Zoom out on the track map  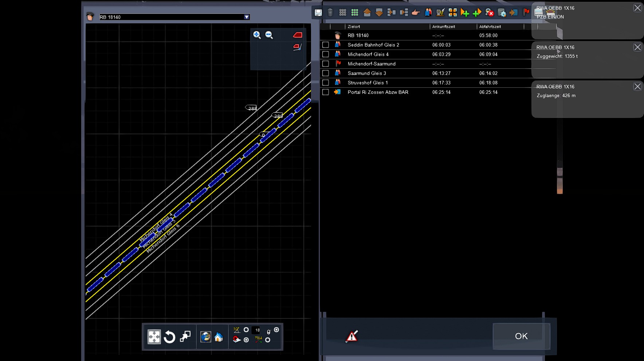click(269, 35)
